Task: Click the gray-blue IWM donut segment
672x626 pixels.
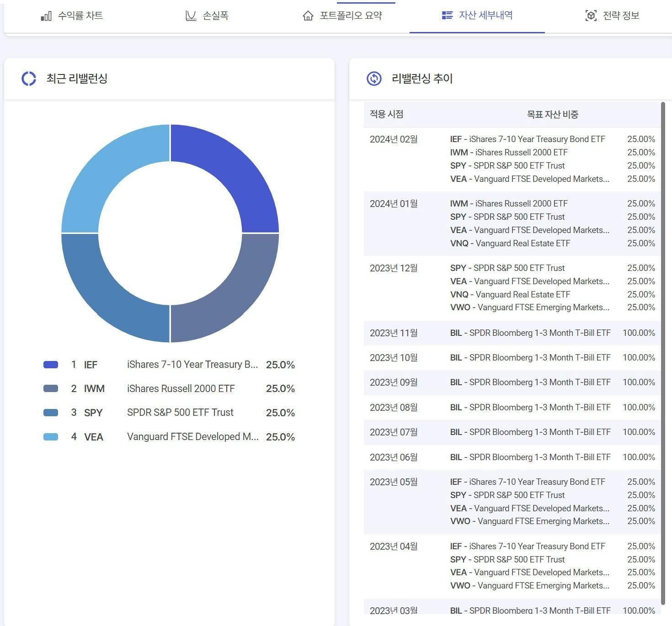Action: click(233, 296)
